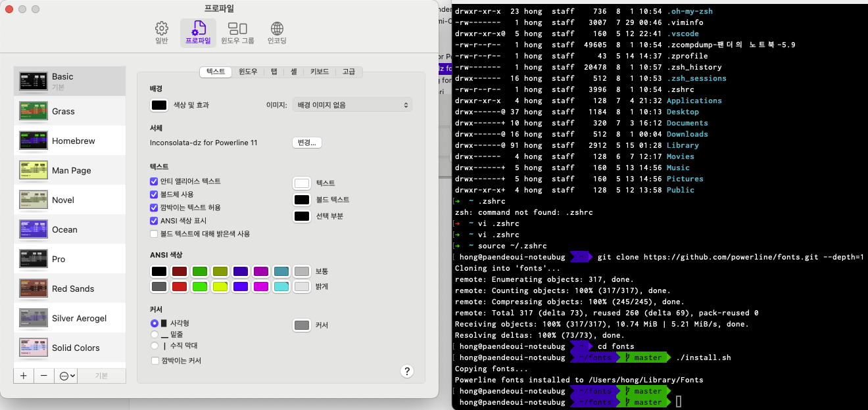The width and height of the screenshot is (868, 410).
Task: Toggle ANSI 색상 표시 checkbox
Action: tap(155, 221)
